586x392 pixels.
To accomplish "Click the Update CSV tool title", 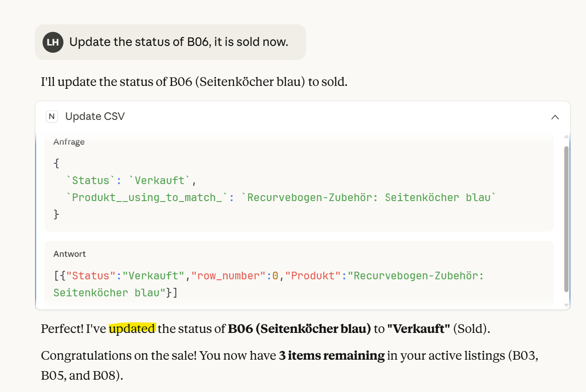I will (x=95, y=116).
